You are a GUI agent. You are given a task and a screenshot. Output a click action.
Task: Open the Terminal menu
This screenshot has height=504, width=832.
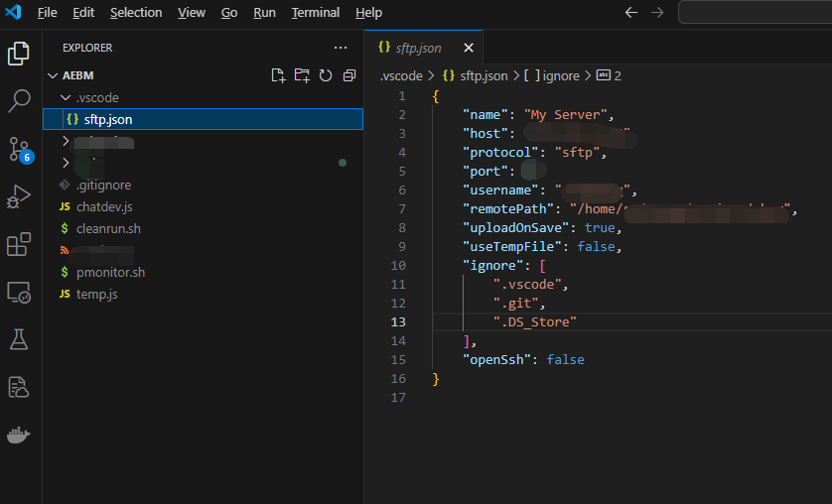click(315, 13)
